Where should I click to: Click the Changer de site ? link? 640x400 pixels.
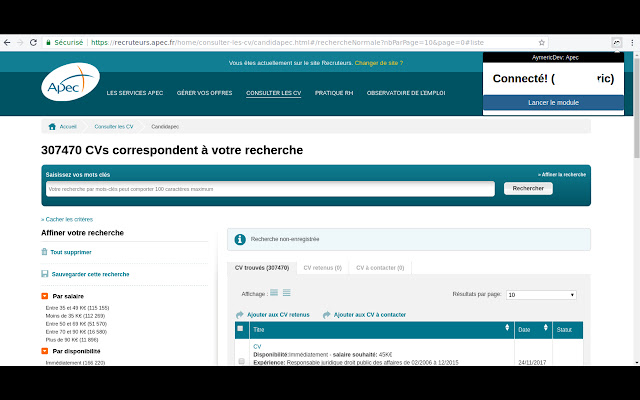[379, 63]
